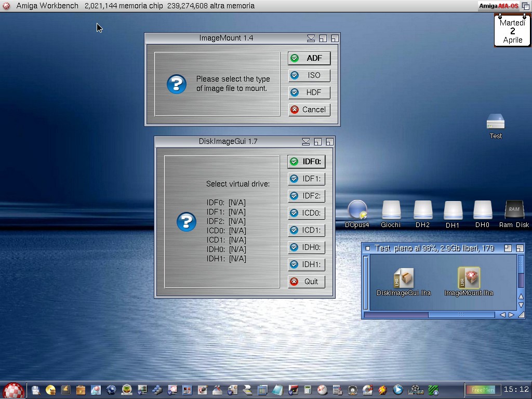This screenshot has width=532, height=399.
Task: Open the Test volume desktop icon
Action: point(495,123)
